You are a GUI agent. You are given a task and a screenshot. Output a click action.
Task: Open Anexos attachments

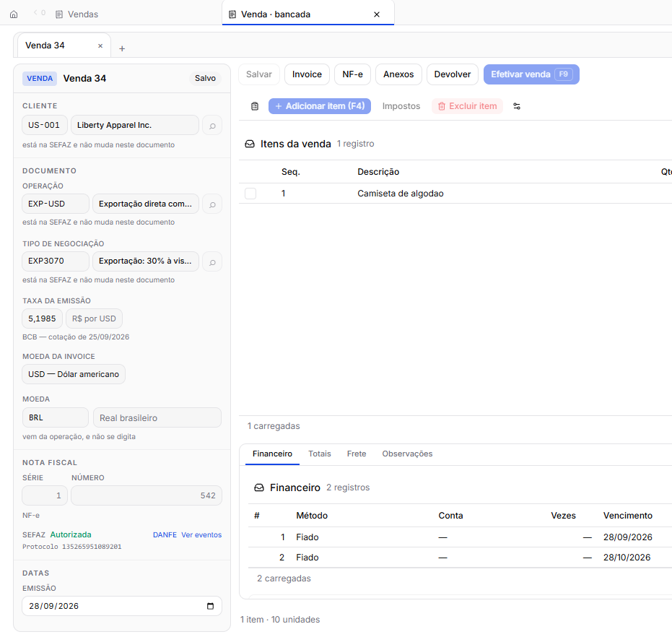pyautogui.click(x=398, y=74)
